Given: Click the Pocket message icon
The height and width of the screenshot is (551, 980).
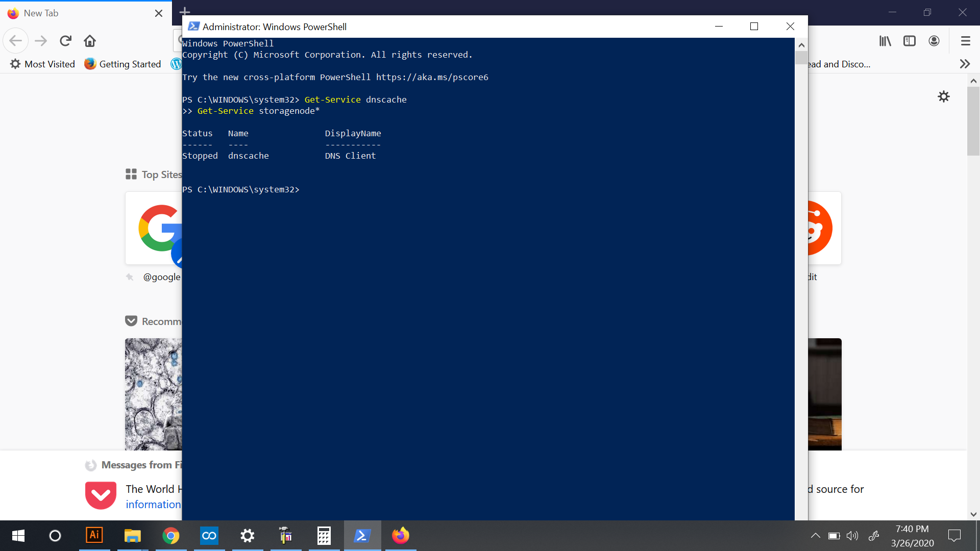Looking at the screenshot, I should tap(101, 495).
